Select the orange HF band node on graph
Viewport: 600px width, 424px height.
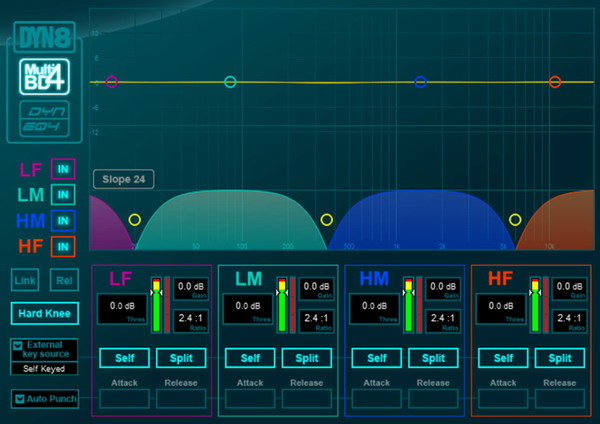[555, 82]
